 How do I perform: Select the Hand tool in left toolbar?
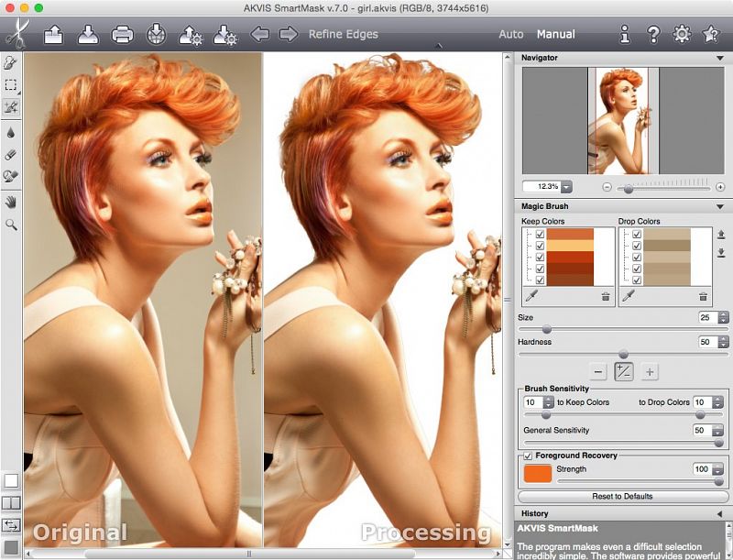pyautogui.click(x=11, y=201)
